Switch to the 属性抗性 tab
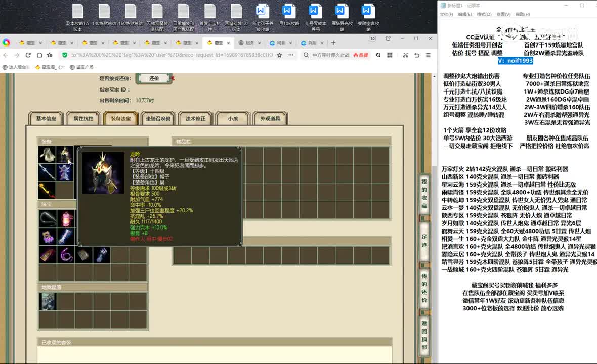The height and width of the screenshot is (364, 597). (83, 119)
